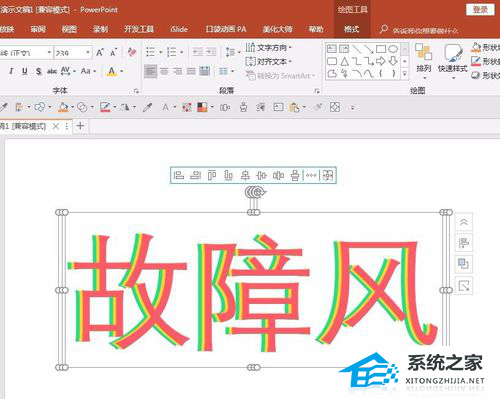Select the Right Arrow shape in gallery
Viewport: 500px width, 399px height.
click(381, 61)
